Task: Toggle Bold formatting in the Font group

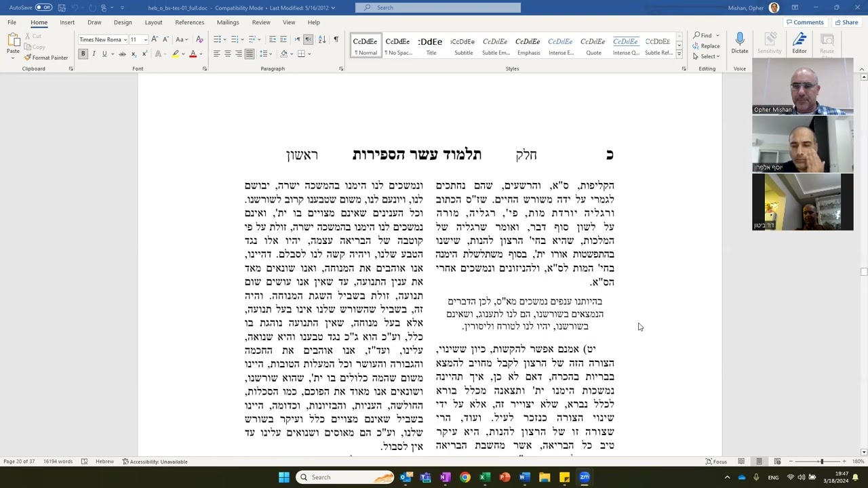Action: [83, 54]
